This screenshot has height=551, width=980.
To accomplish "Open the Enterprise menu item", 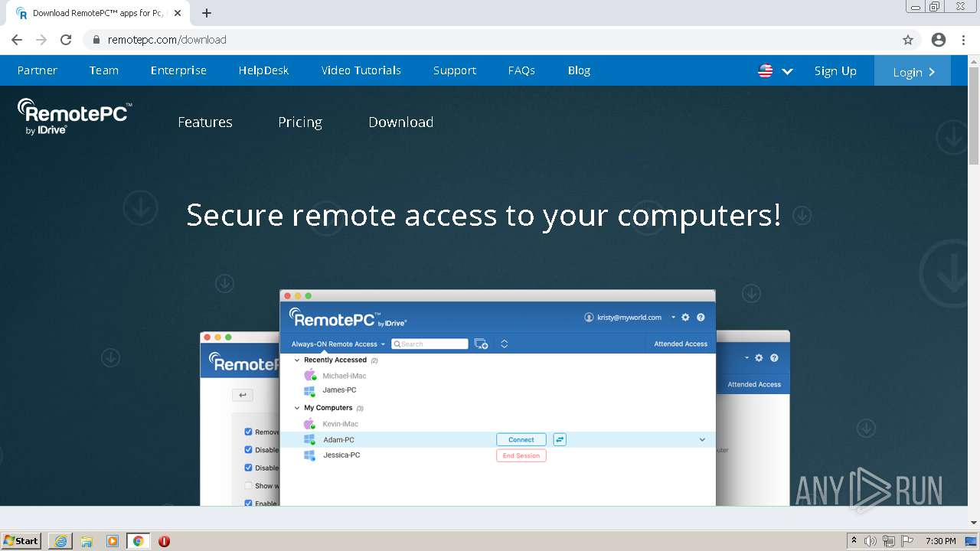I will 178,70.
